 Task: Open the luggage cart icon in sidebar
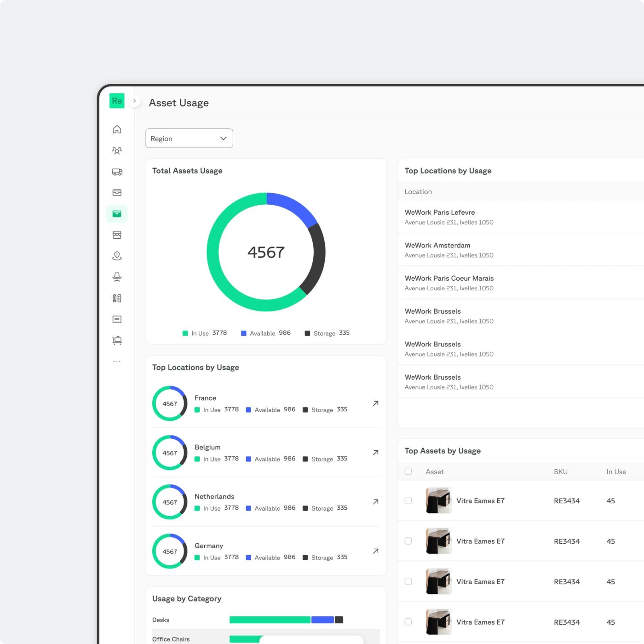pyautogui.click(x=117, y=340)
